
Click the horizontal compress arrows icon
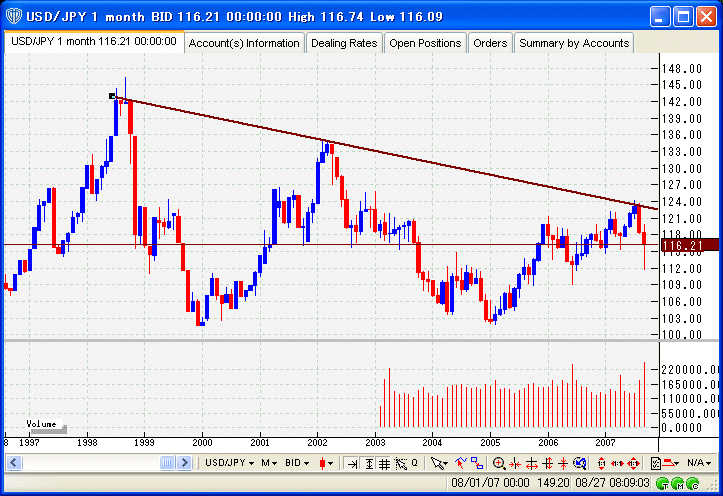[515, 464]
